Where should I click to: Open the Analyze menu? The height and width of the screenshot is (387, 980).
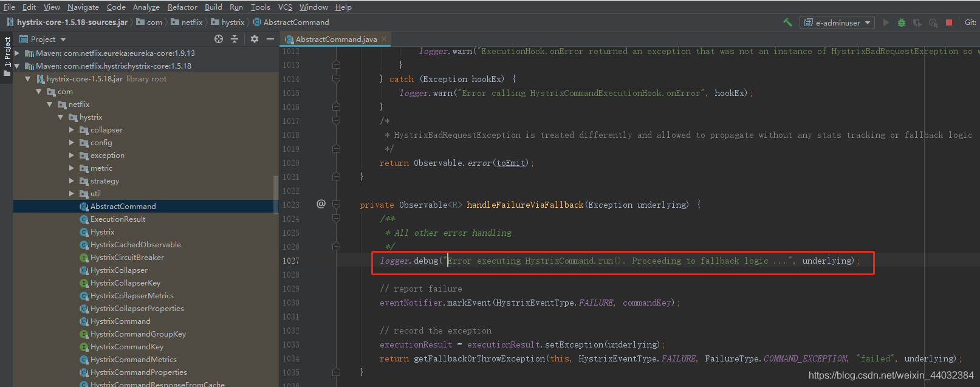coord(146,7)
